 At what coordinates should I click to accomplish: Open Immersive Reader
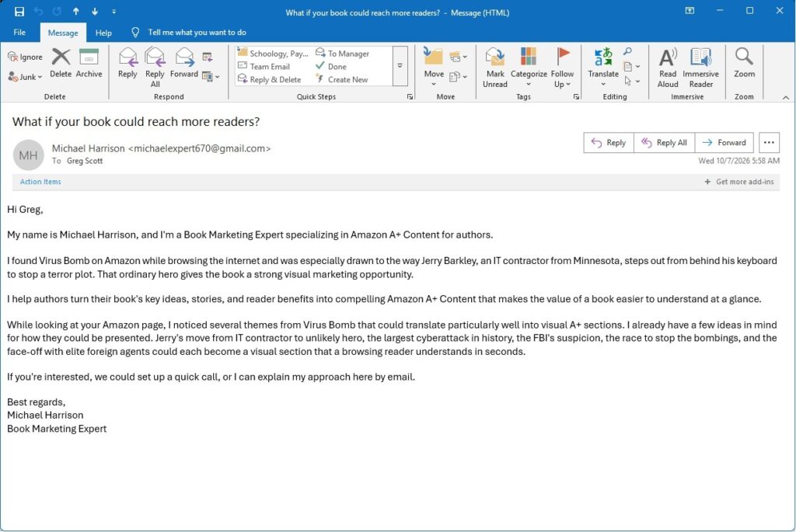pos(700,68)
